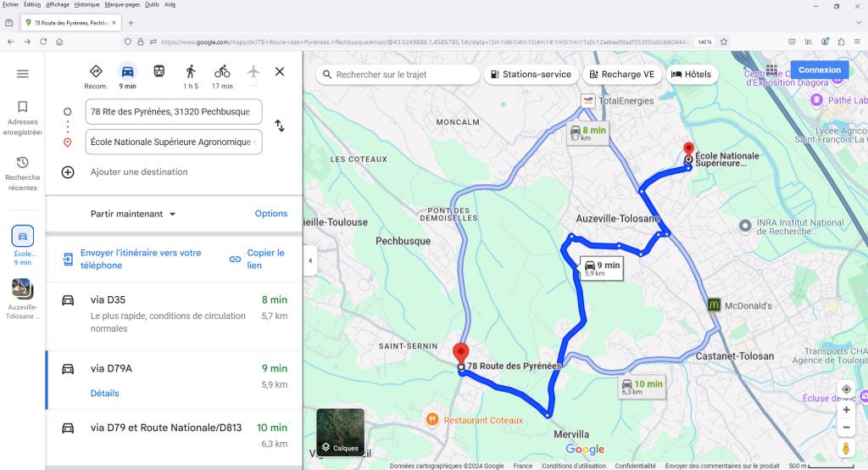This screenshot has width=868, height=470.
Task: Select the walking travel mode icon
Action: (190, 72)
